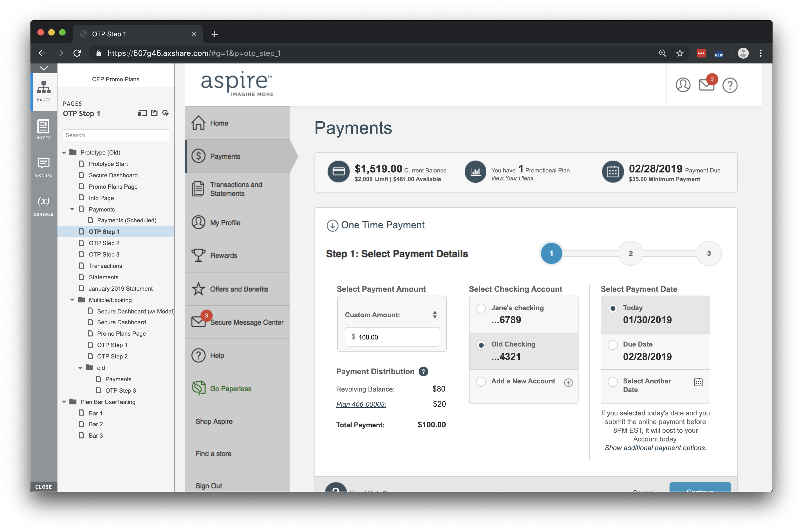The image size is (803, 532).
Task: Reload the page with refresh icon
Action: point(77,53)
